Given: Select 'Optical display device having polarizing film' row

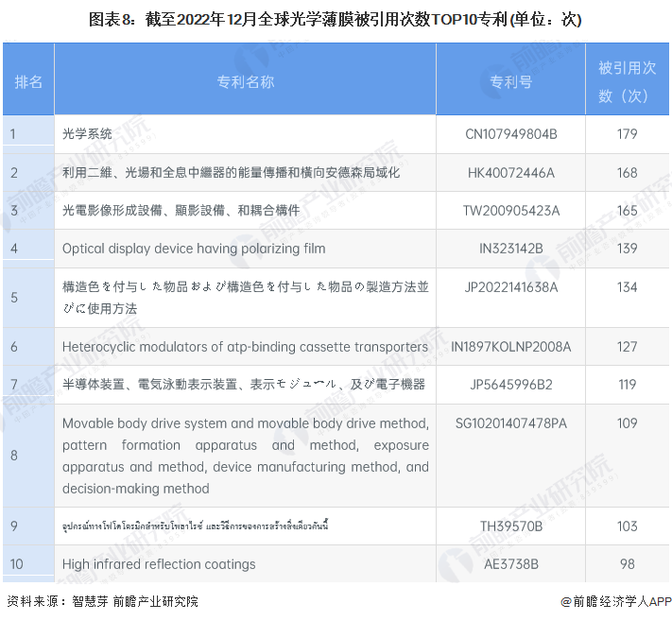Looking at the screenshot, I should [194, 249].
